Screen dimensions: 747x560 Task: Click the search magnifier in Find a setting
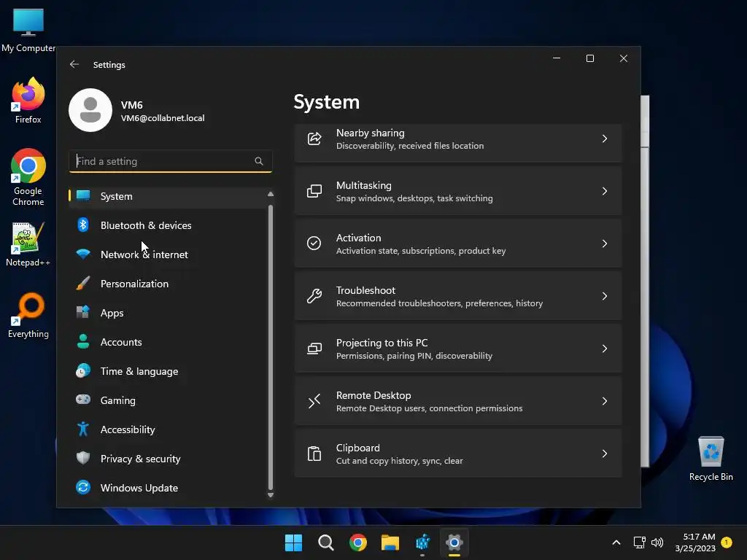click(x=259, y=161)
